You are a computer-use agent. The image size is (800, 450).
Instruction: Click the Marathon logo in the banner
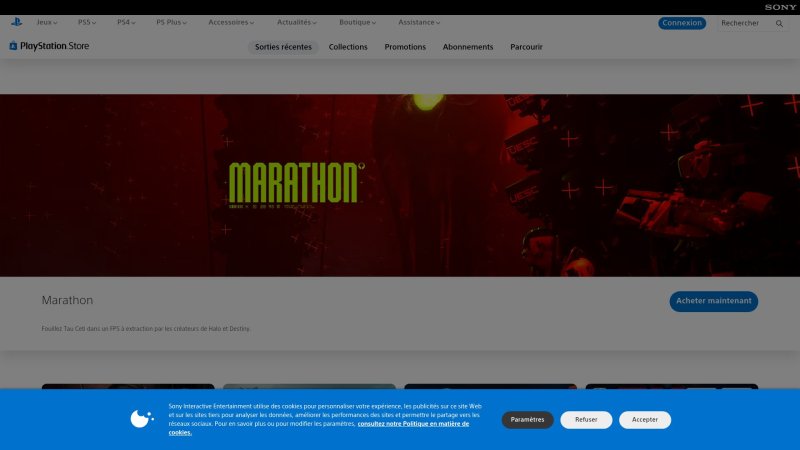point(293,183)
